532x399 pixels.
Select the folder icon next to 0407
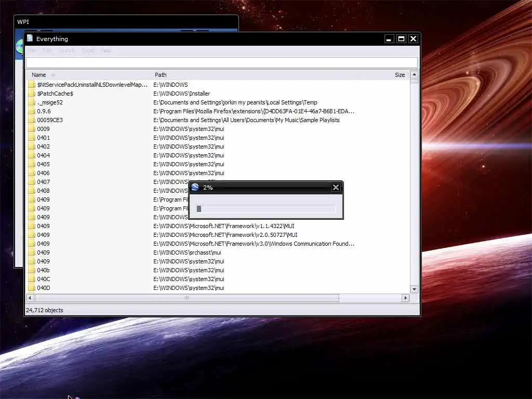[32, 181]
